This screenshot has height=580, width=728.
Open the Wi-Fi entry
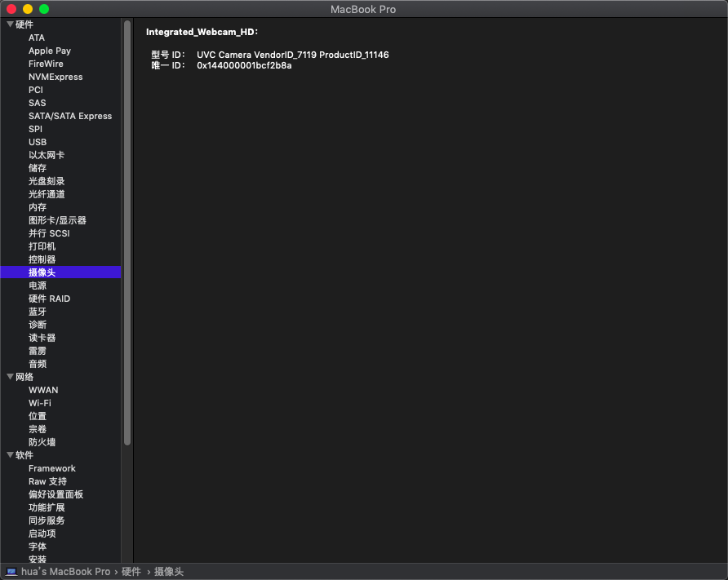pos(40,403)
